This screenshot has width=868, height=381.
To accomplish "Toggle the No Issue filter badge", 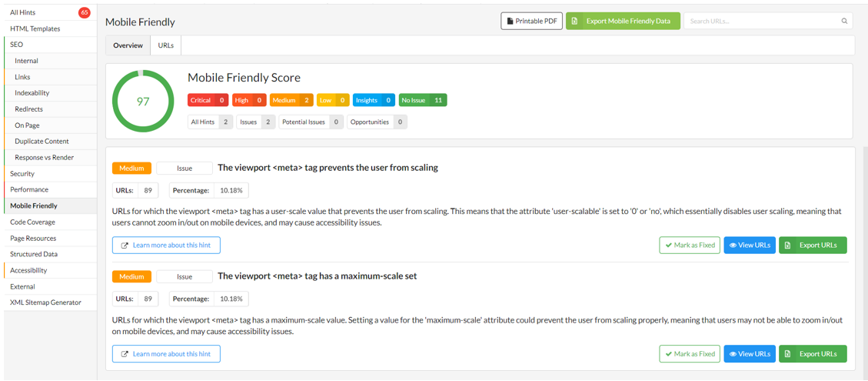I will tap(422, 100).
